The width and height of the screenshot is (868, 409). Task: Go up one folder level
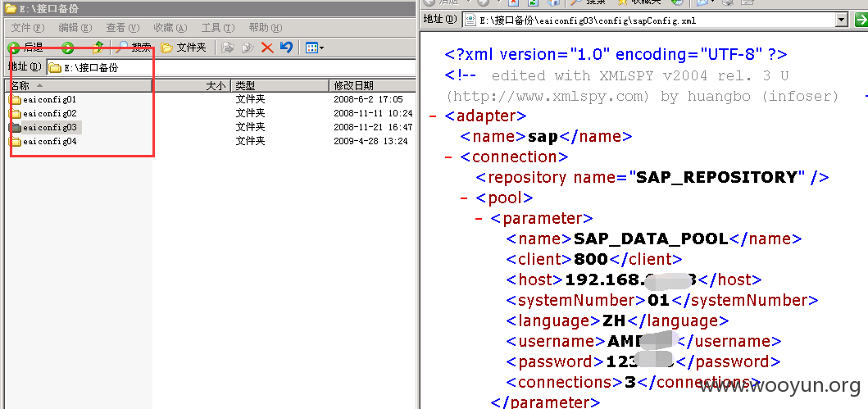tap(98, 48)
